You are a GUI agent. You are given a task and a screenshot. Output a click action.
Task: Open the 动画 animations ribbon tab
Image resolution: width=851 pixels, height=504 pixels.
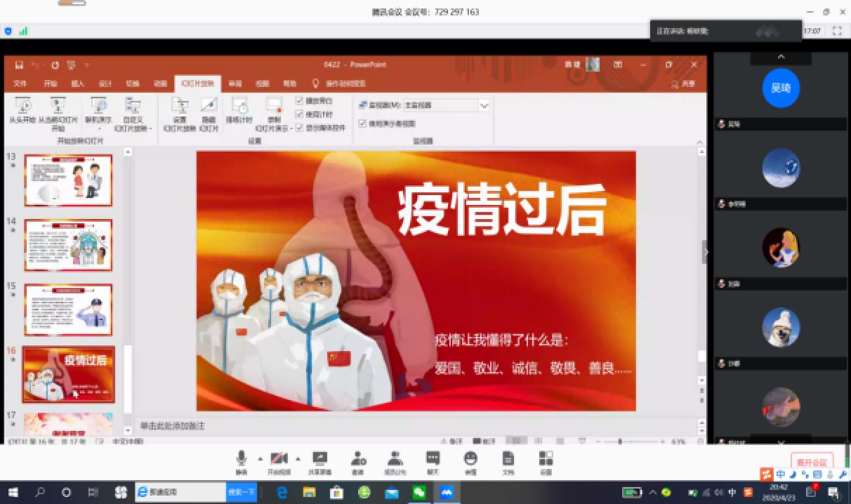coord(160,84)
